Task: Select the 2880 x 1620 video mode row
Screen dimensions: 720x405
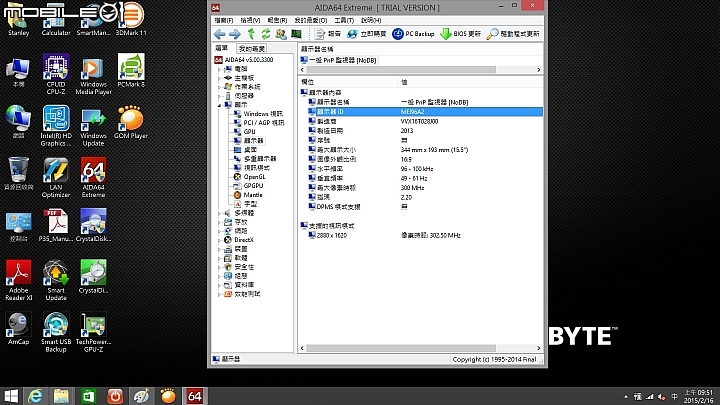Action: pyautogui.click(x=420, y=236)
